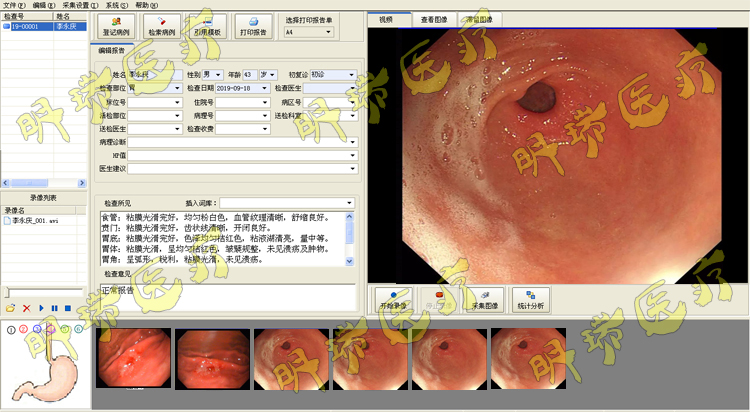
Task: Select blue position marker 3 above the stomach diagram
Action: point(37,329)
